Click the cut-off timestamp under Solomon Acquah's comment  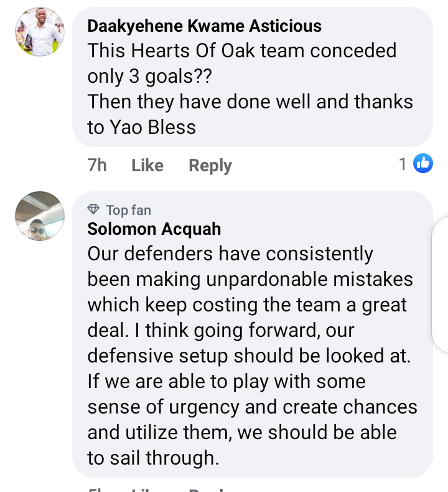[97, 488]
